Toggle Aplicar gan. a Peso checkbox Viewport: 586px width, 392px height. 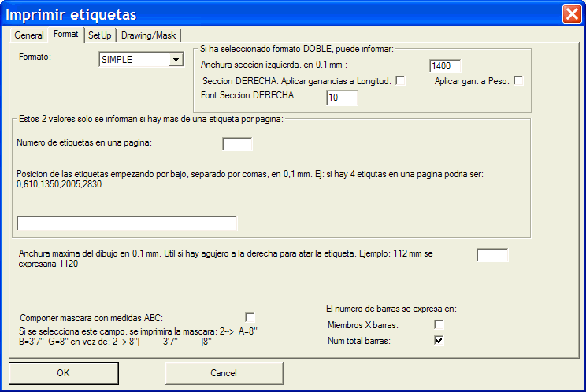(518, 81)
